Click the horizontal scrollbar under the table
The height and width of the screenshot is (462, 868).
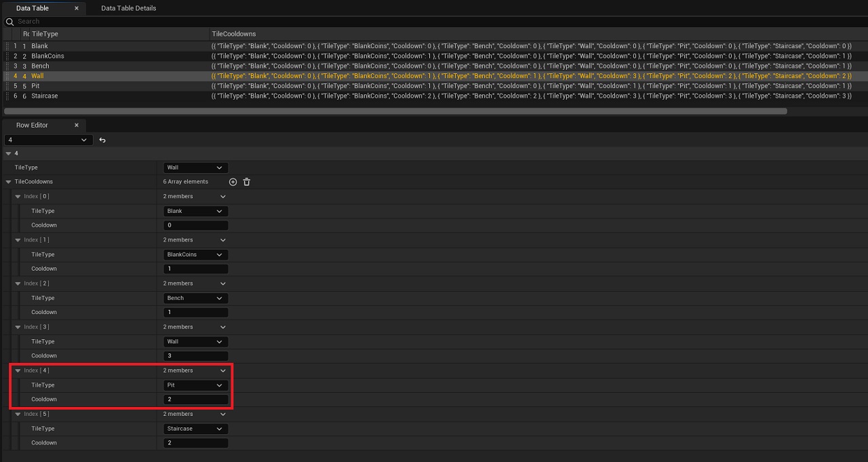[395, 111]
